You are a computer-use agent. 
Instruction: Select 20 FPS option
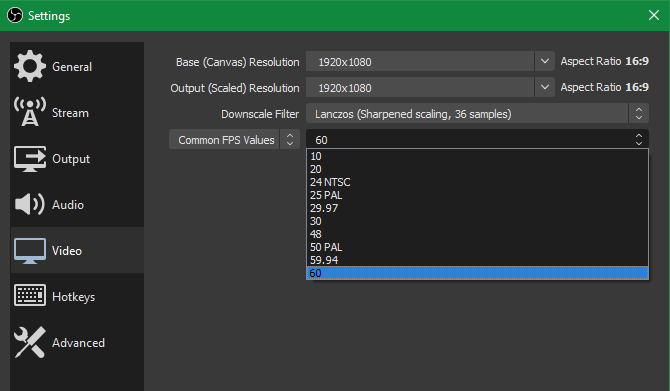tap(477, 169)
